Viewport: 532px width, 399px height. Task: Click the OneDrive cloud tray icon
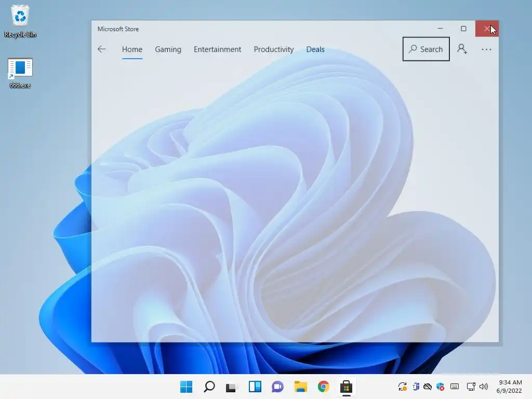428,387
